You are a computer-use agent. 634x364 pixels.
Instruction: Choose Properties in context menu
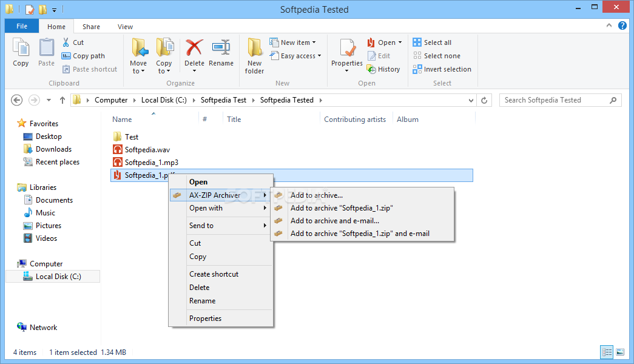click(221, 318)
